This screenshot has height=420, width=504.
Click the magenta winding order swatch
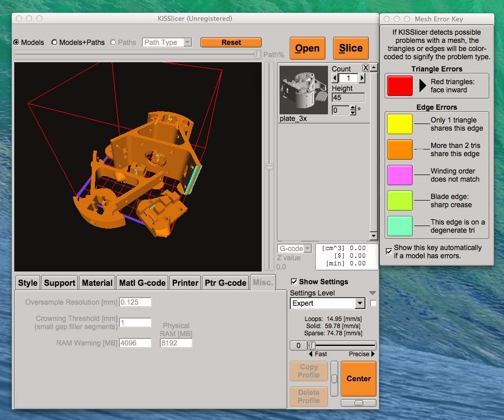coord(399,175)
